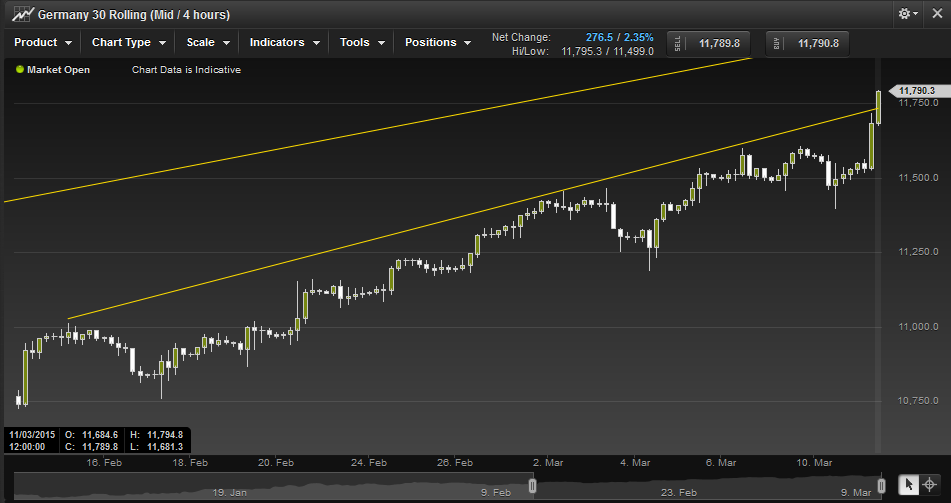Click the 11,250.0 price axis label

[x=918, y=252]
